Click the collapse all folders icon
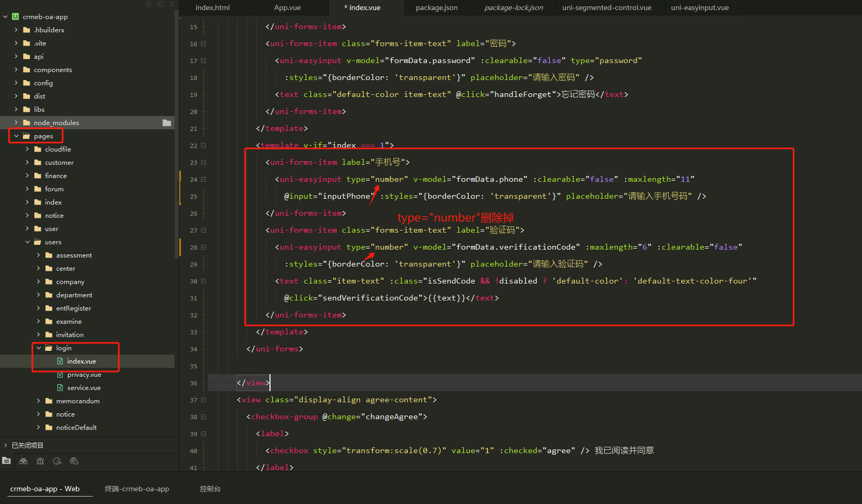862x504 pixels. click(x=160, y=4)
